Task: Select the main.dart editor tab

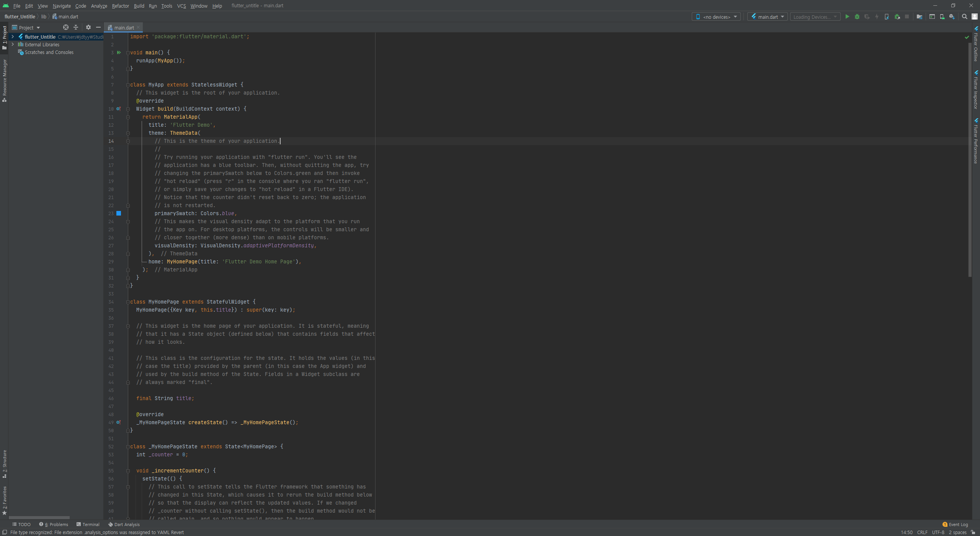Action: (x=124, y=28)
